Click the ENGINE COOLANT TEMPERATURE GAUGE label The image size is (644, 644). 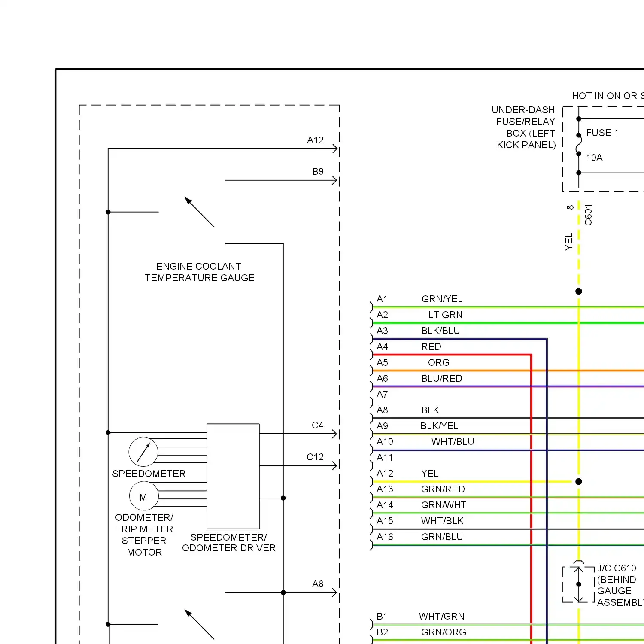tap(199, 272)
